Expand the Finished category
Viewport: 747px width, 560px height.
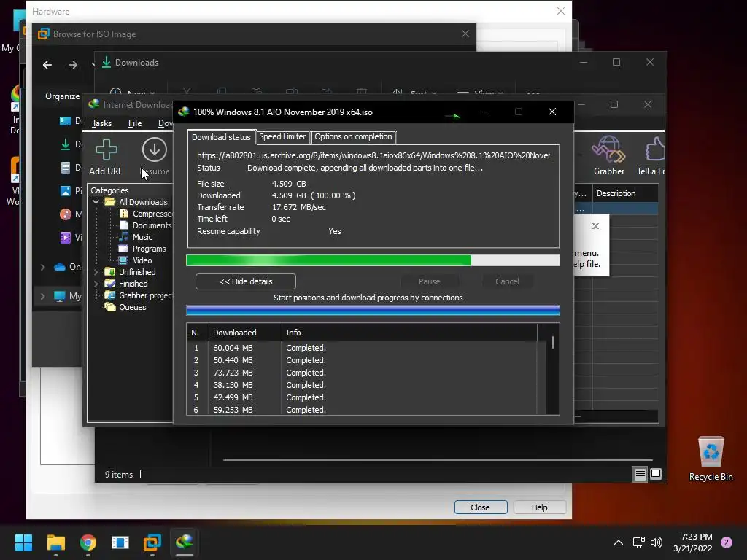96,284
